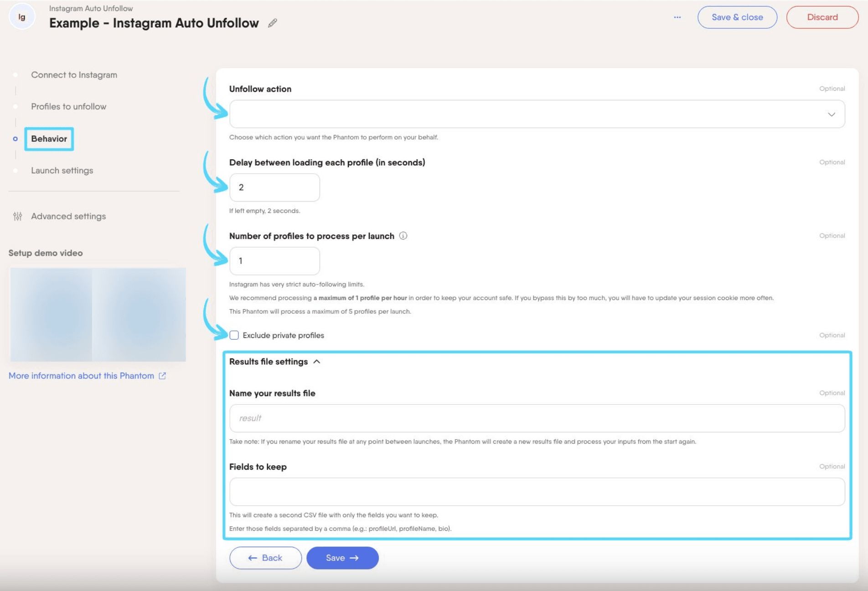Open the three-dots more options menu
Viewport: 868px width, 591px height.
click(x=677, y=17)
